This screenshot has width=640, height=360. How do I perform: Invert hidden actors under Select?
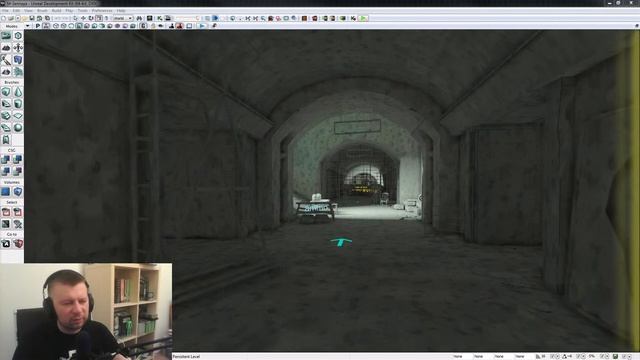point(6,224)
